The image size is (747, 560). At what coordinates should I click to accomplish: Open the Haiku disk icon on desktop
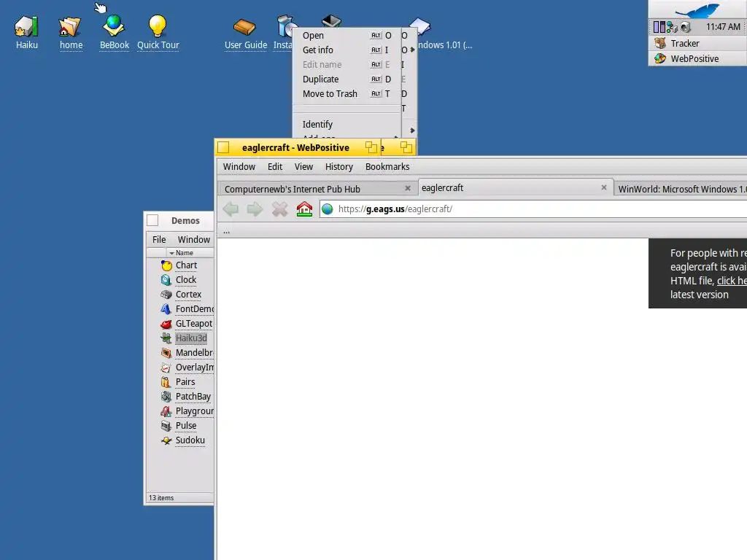[x=26, y=26]
